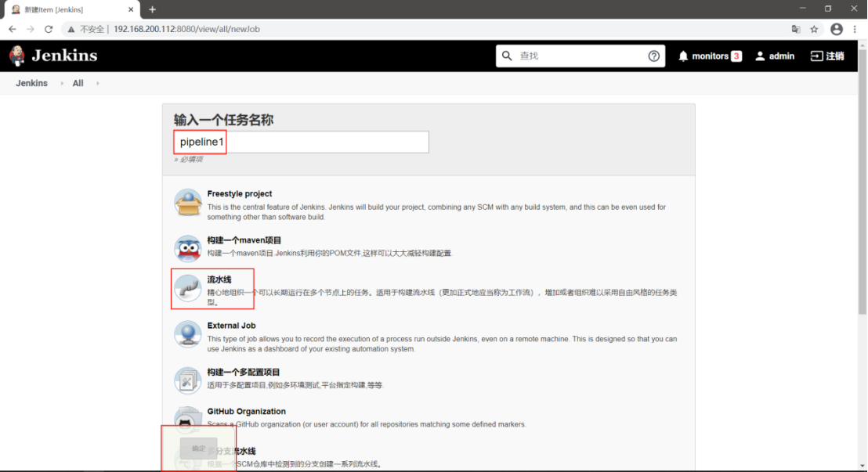Viewport: 868px width, 472px height.
Task: Select the 流水线 pipeline icon
Action: 188,288
